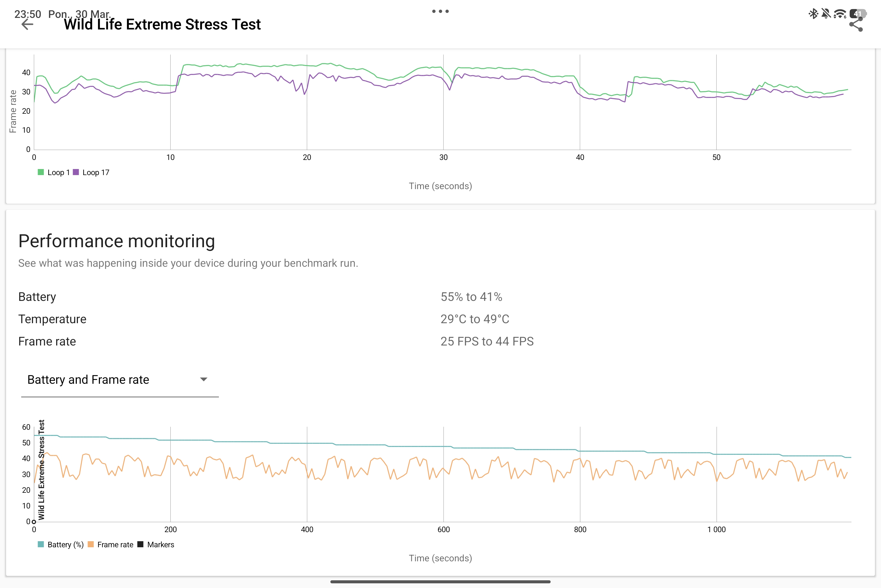Open the three-dot handle at top center

(440, 11)
